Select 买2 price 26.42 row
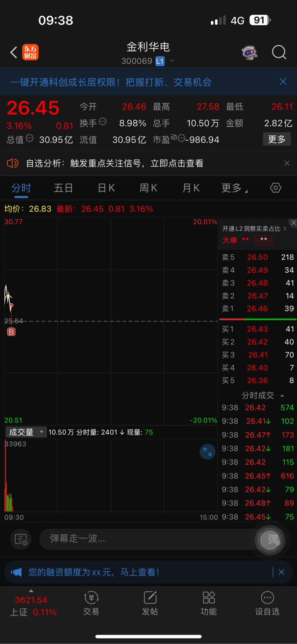297x644 pixels. tap(258, 342)
